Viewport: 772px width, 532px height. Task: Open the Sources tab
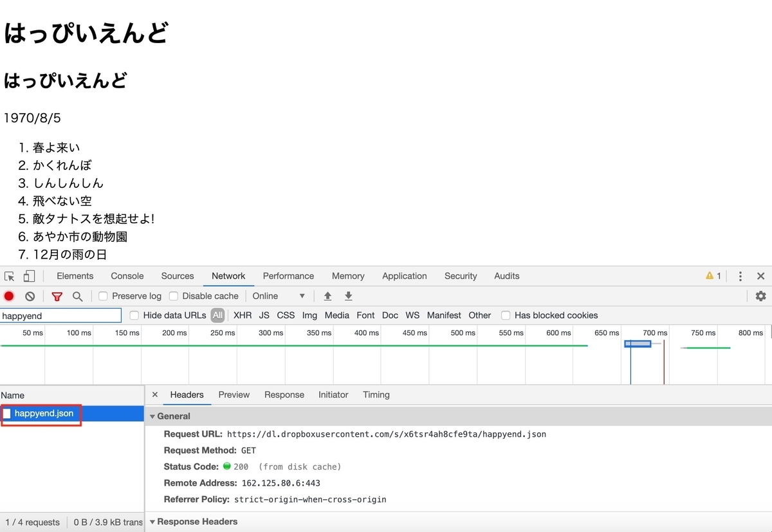[x=178, y=276]
